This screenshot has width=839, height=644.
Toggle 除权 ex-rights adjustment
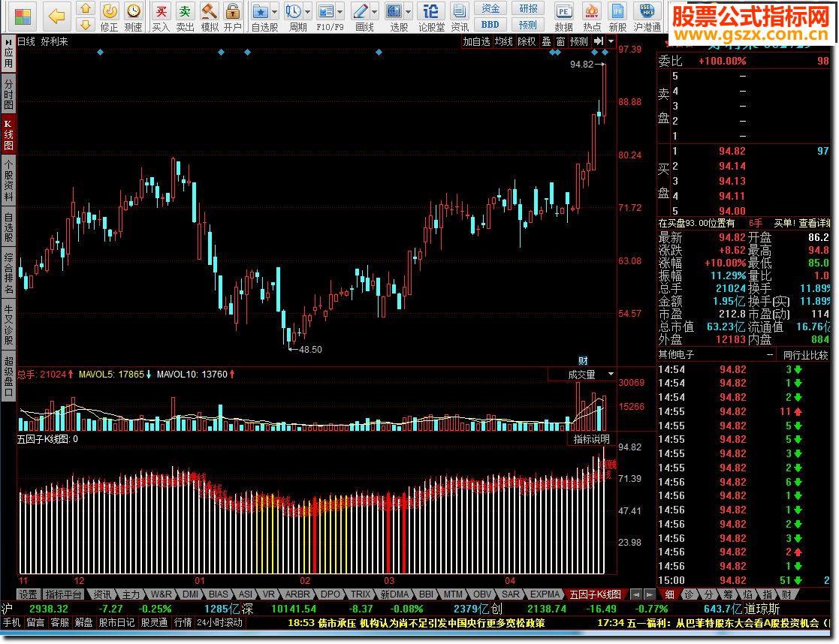527,41
